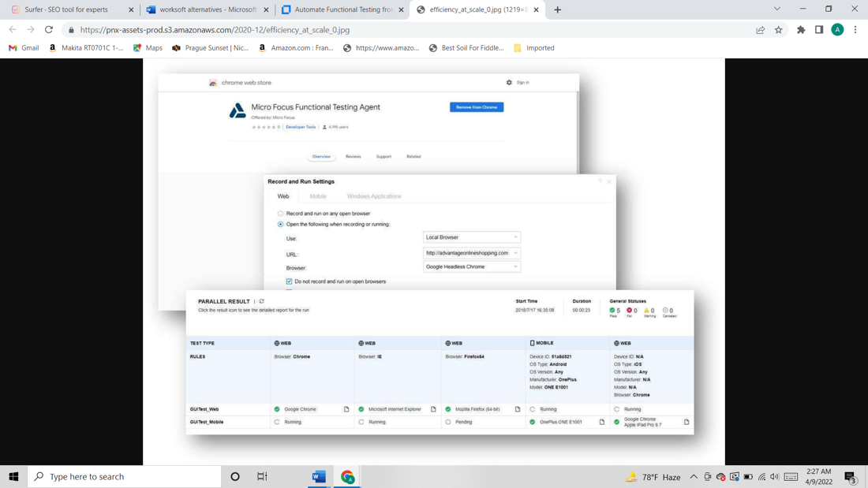Switch to worksoft alternatives tab
868x488 pixels.
208,9
